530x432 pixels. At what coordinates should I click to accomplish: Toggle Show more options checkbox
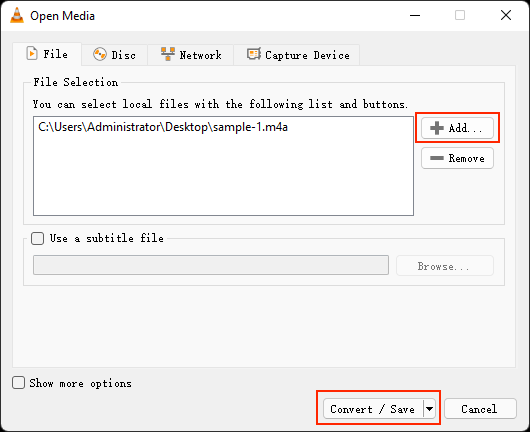click(x=19, y=383)
